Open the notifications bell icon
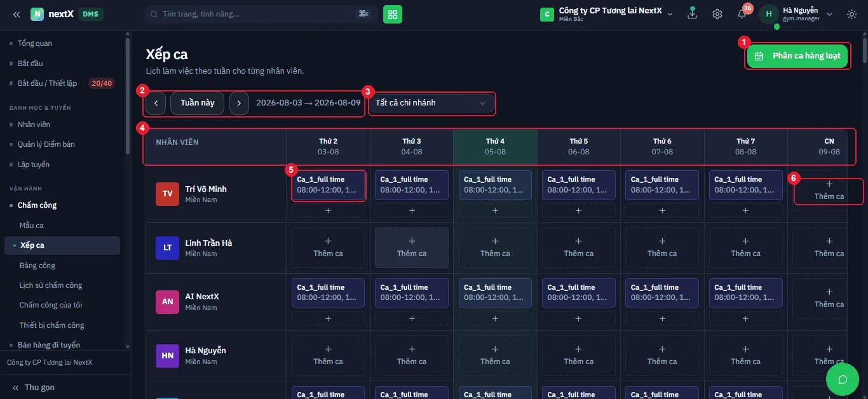Screen dimensions: 868x399 coord(742,14)
